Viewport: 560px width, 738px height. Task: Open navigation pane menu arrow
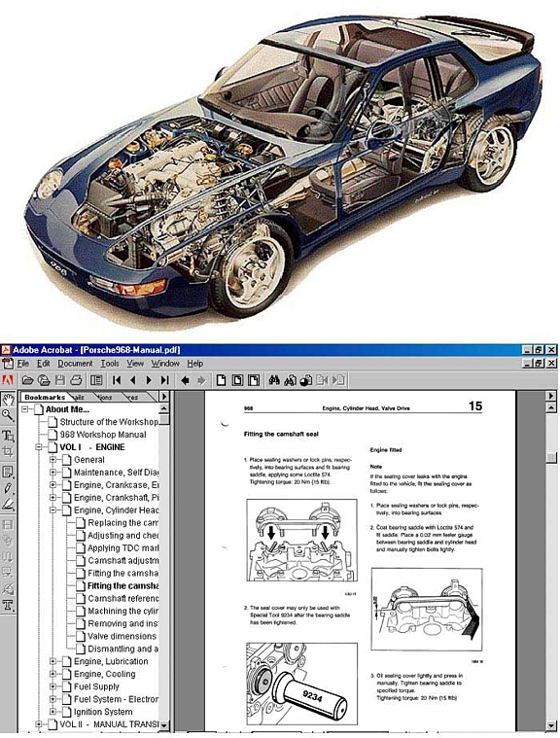click(163, 397)
